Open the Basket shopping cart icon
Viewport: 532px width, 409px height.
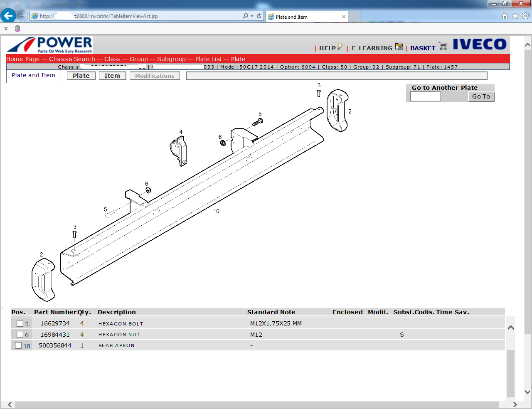click(443, 46)
